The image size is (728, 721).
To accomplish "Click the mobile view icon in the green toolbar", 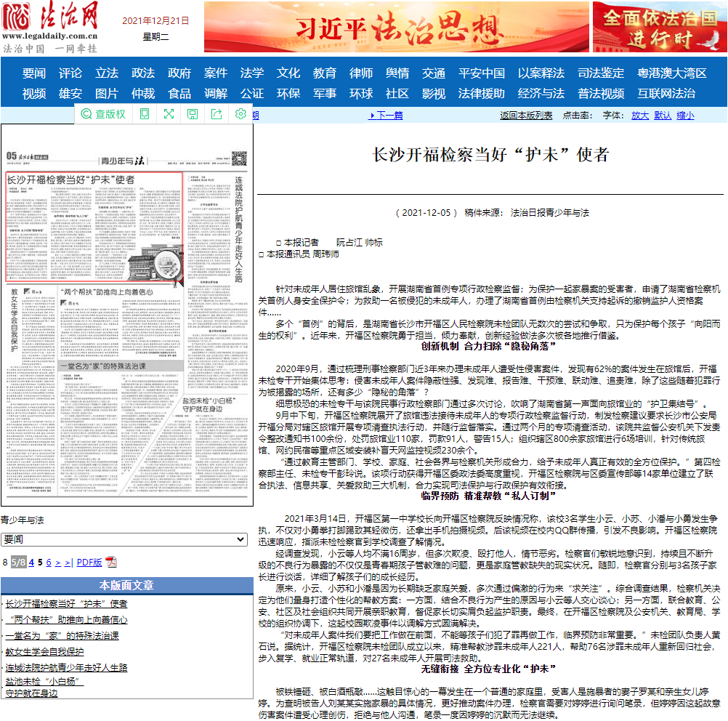I will click(x=145, y=114).
